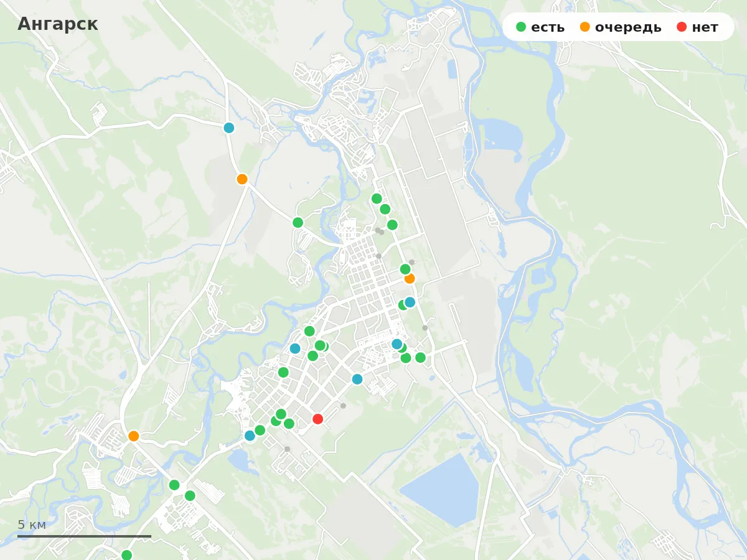Select the westernmost orange marker
This screenshot has width=747, height=560.
click(x=134, y=436)
